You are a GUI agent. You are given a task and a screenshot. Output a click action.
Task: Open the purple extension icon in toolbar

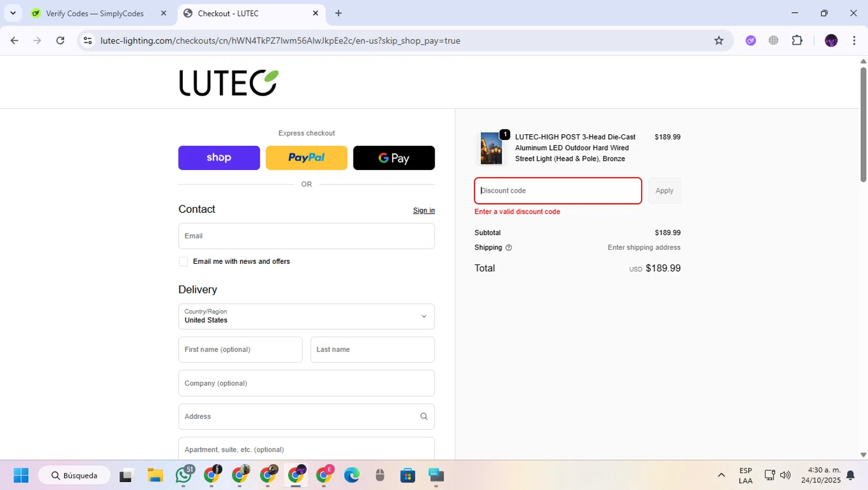(x=751, y=40)
